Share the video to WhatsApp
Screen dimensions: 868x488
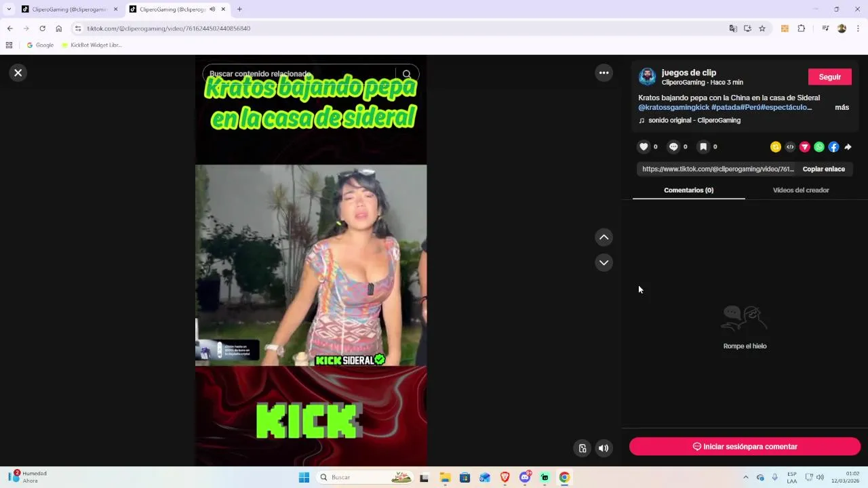pos(819,147)
